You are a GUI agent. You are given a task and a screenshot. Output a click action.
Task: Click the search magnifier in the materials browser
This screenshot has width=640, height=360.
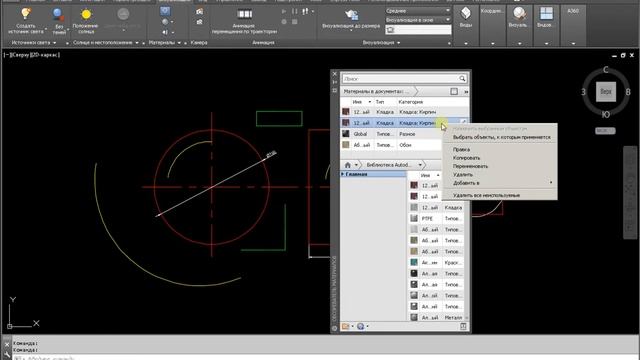[x=462, y=78]
